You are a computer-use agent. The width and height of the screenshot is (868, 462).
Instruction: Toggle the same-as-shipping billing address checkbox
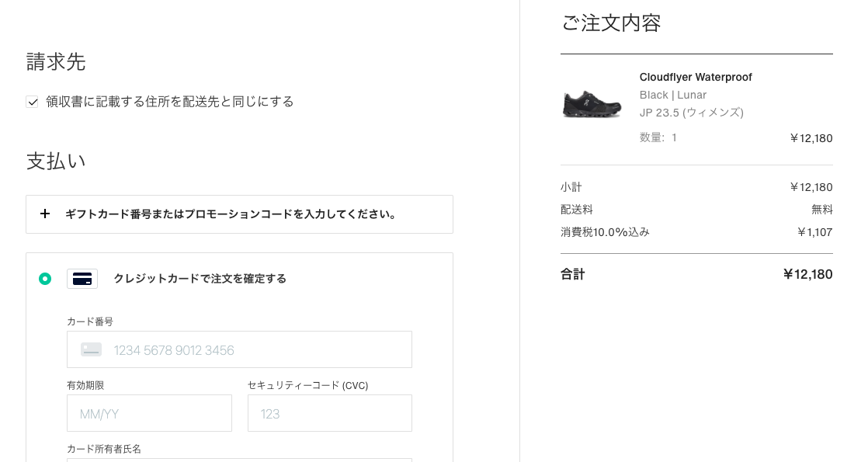coord(33,102)
